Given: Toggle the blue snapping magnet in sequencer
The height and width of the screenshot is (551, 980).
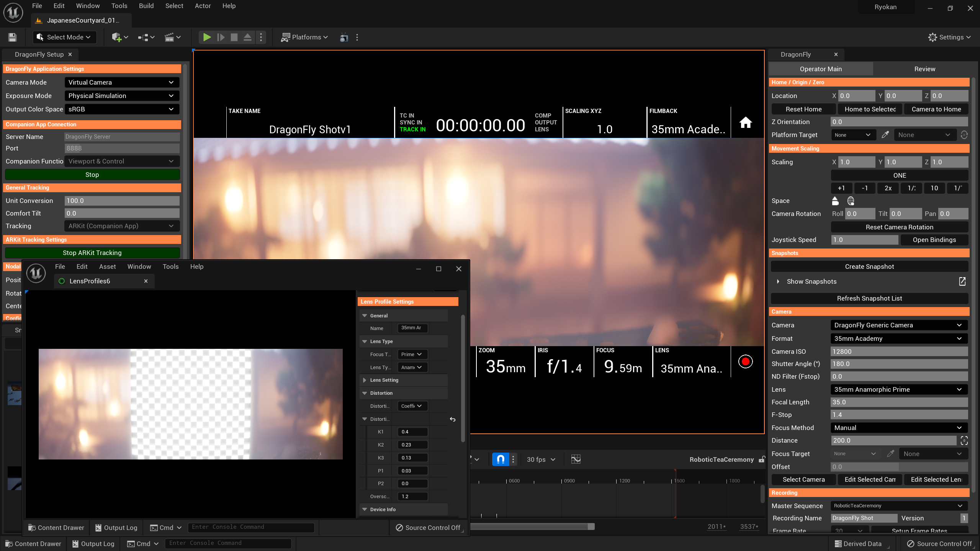Looking at the screenshot, I should (x=501, y=459).
